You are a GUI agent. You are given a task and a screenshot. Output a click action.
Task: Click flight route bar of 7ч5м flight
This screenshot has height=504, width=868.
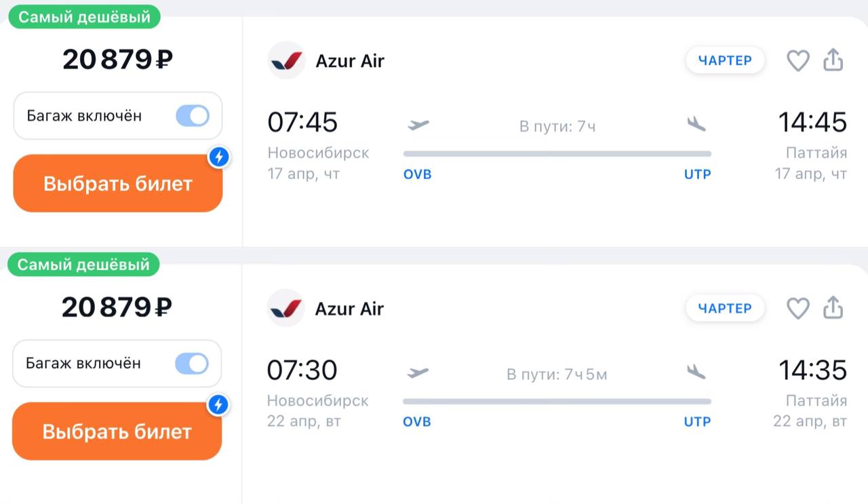557,402
